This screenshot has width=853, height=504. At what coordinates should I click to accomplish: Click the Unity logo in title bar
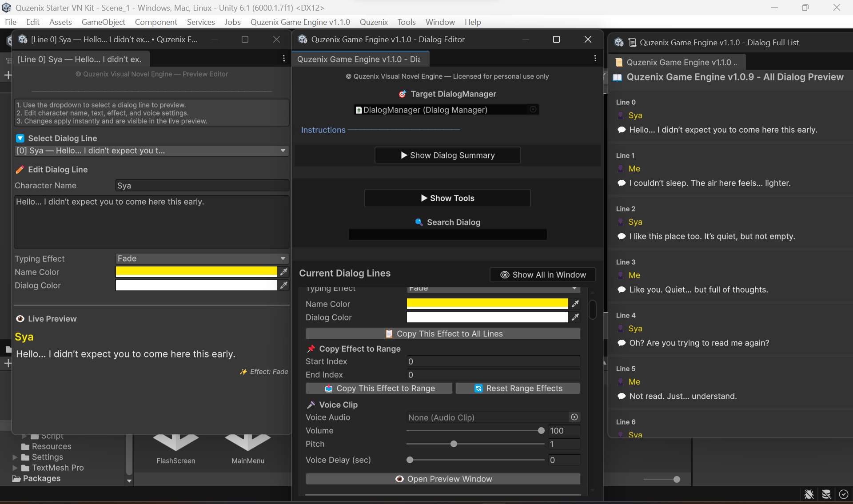(6, 8)
